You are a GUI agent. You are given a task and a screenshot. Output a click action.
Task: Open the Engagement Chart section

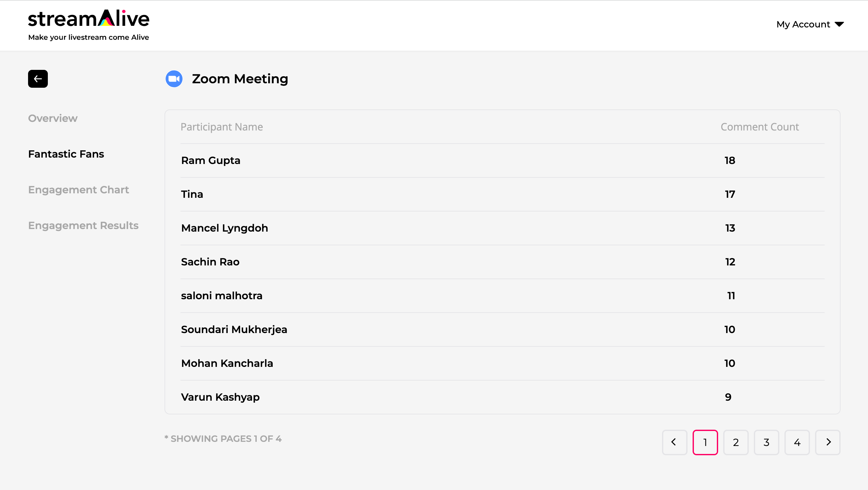(78, 190)
